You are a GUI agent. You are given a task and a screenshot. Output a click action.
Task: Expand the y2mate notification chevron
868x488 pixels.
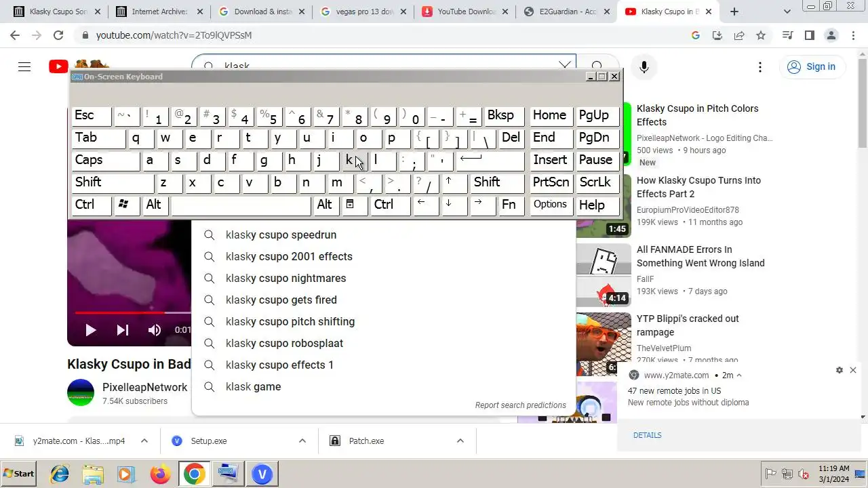(x=739, y=375)
